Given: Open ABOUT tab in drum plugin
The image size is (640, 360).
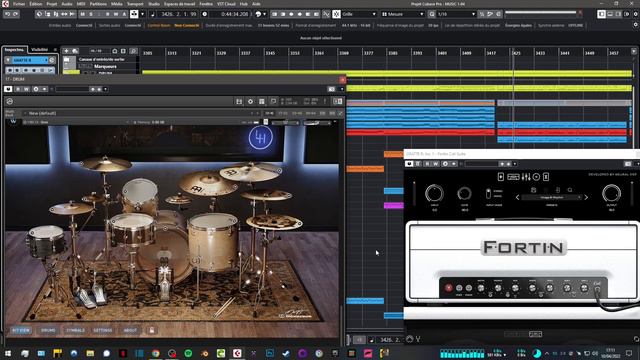Looking at the screenshot, I should [130, 330].
